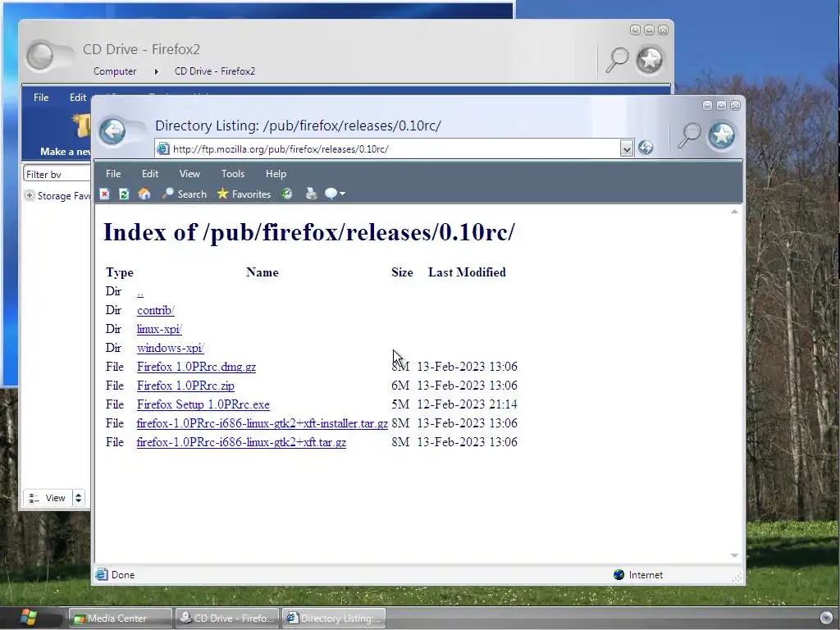Click magnifier icon in CD Drive window
This screenshot has width=840, height=630.
point(617,59)
